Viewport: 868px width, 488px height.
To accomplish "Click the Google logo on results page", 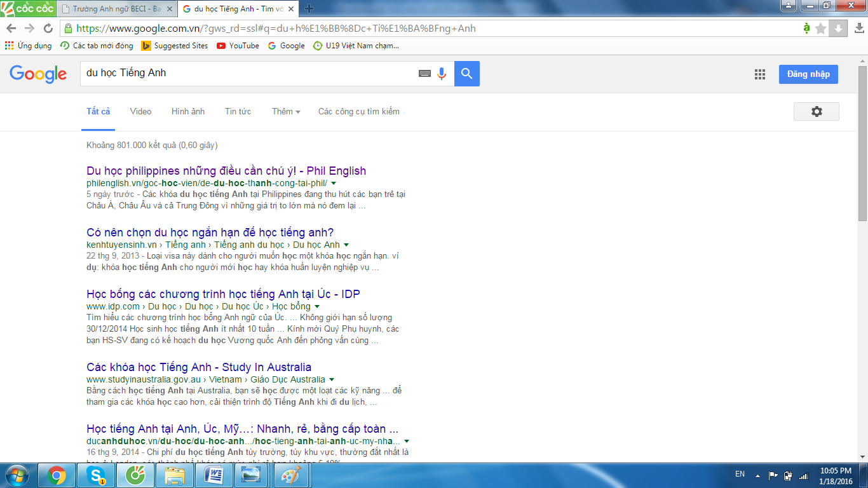I will [x=38, y=74].
